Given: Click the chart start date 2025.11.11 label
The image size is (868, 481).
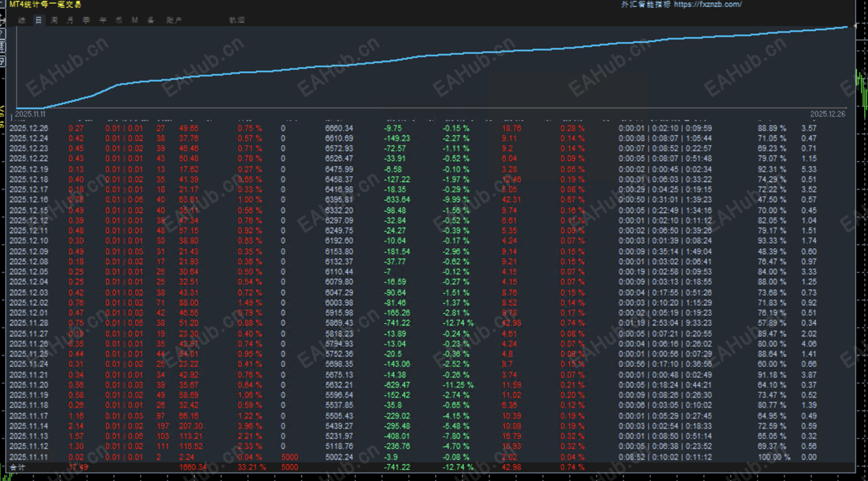Looking at the screenshot, I should click(30, 114).
